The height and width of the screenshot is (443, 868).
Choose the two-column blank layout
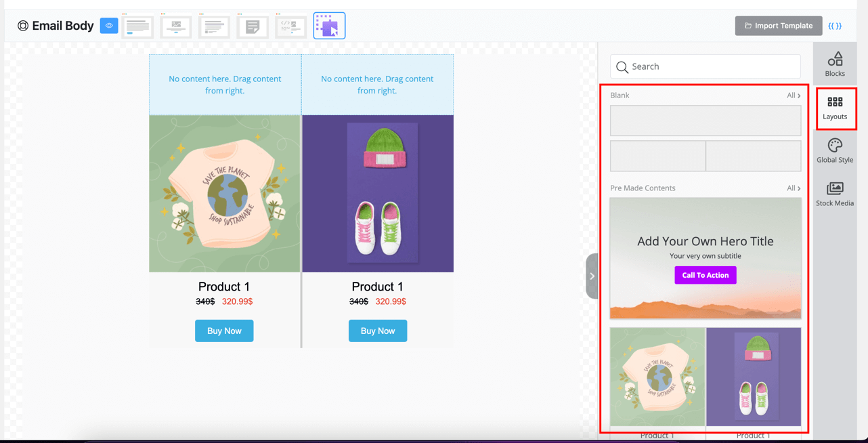pyautogui.click(x=706, y=156)
